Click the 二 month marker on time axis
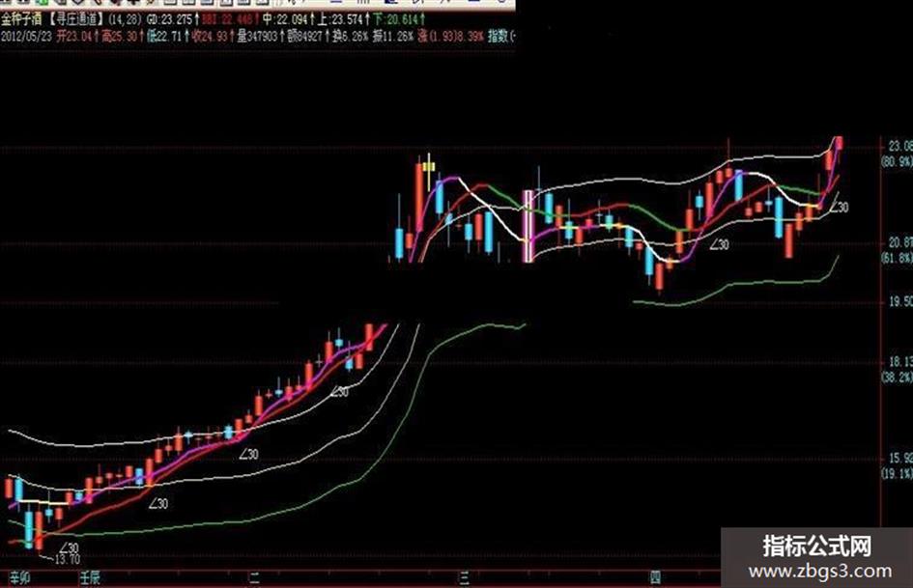Image resolution: width=913 pixels, height=588 pixels. point(254,578)
